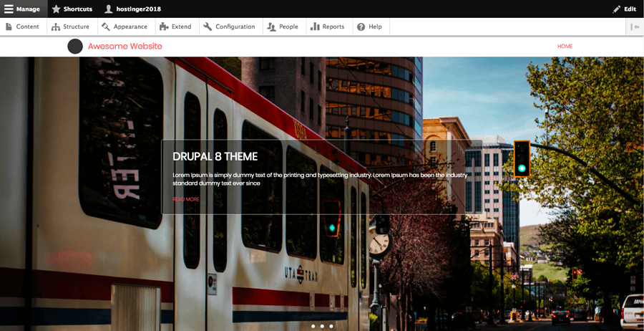Open the People admin menu
This screenshot has width=644, height=331.
(283, 27)
